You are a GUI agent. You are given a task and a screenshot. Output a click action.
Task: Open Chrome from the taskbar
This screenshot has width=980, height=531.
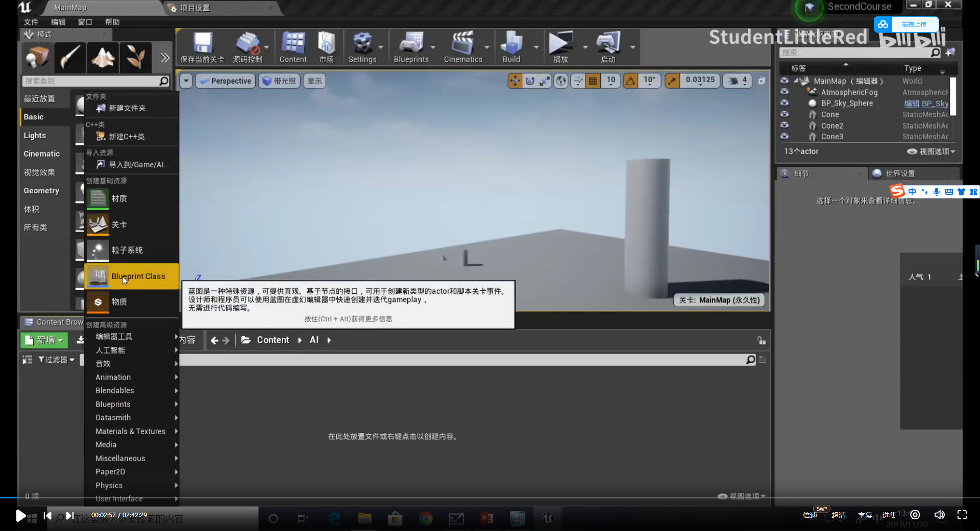pyautogui.click(x=426, y=519)
